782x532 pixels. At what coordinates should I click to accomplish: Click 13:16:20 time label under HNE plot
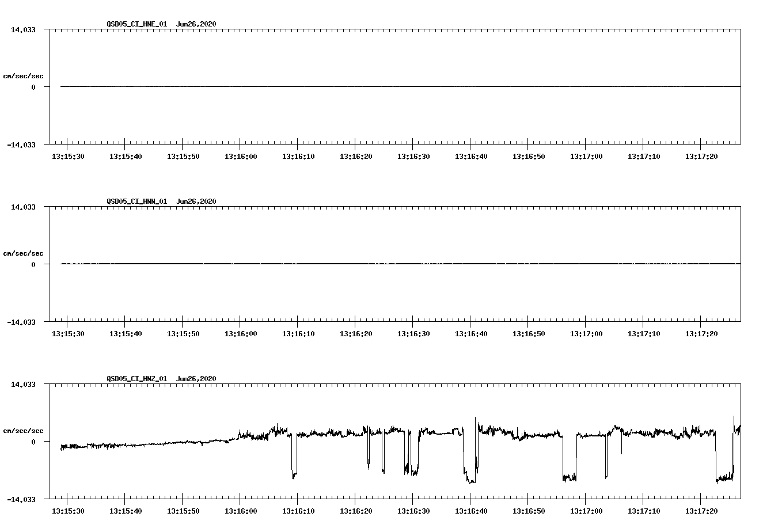tap(356, 157)
